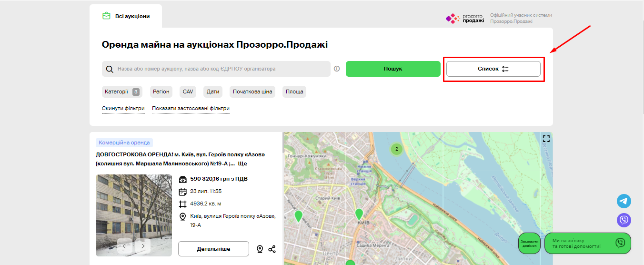Viewport: 644px width, 265px height.
Task: Expand the Регіон filter
Action: pos(161,92)
